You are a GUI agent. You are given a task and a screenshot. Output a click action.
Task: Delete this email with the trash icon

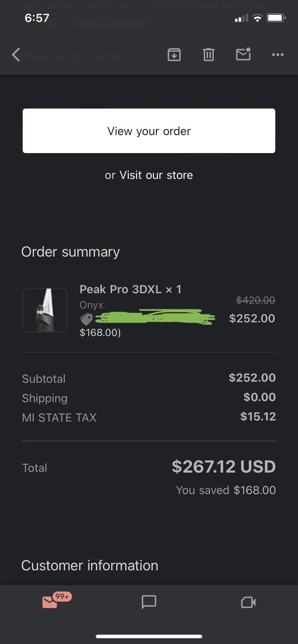tap(208, 55)
